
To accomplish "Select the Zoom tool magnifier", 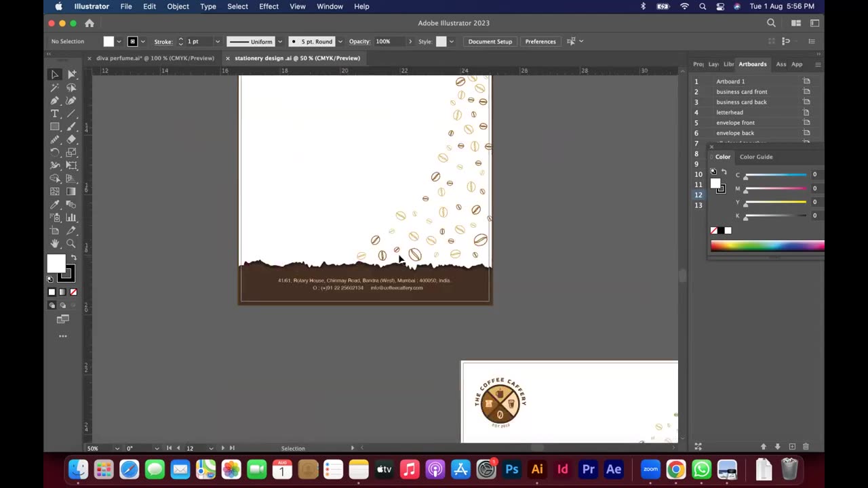I will [x=71, y=244].
